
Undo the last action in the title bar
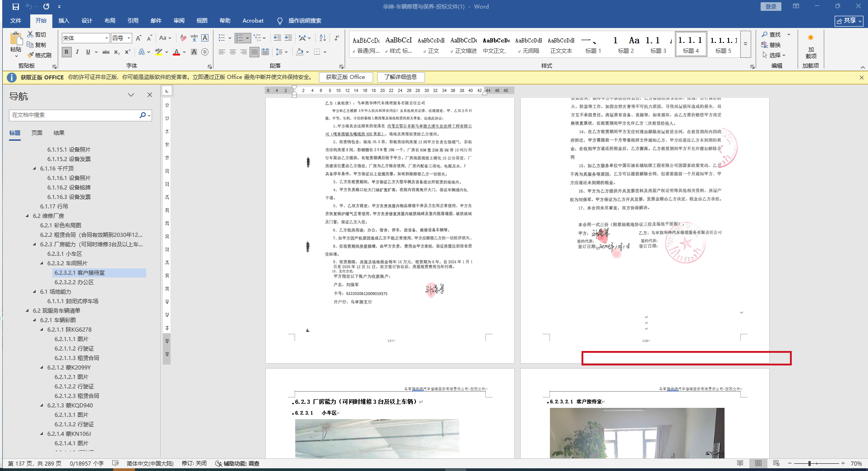[29, 7]
